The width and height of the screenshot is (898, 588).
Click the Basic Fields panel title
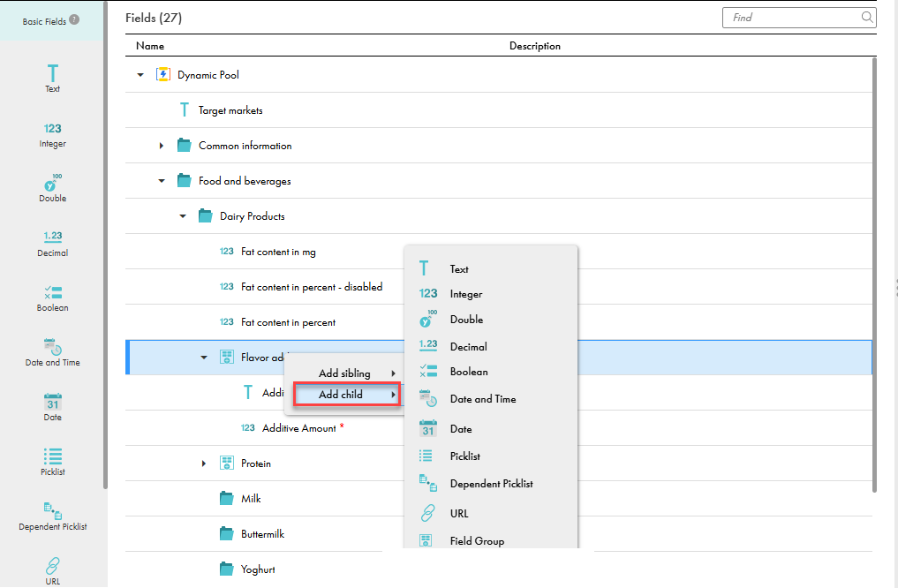point(44,22)
